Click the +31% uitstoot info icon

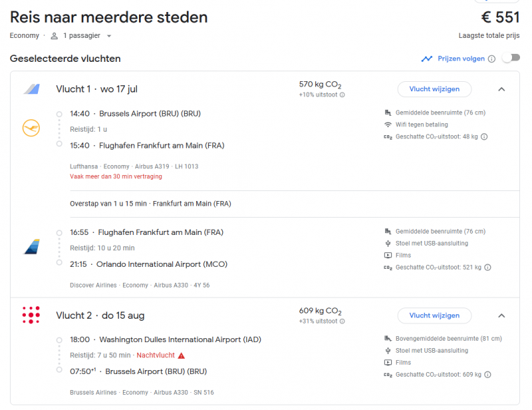pos(342,321)
